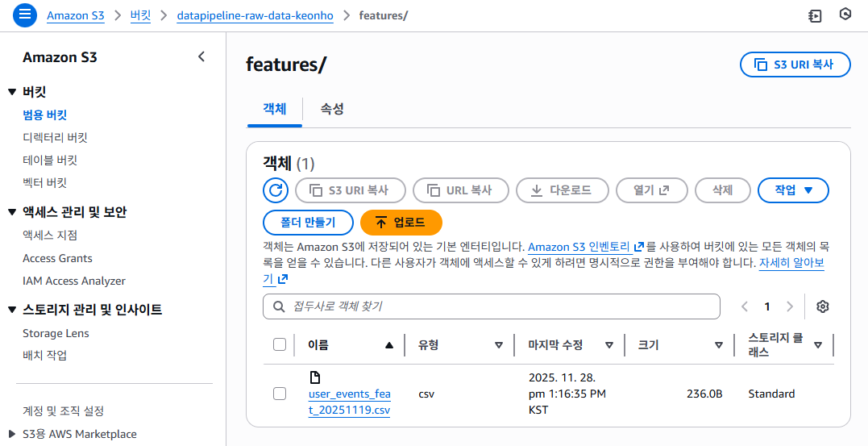868x446 pixels.
Task: Click the 열기 button
Action: pos(651,190)
